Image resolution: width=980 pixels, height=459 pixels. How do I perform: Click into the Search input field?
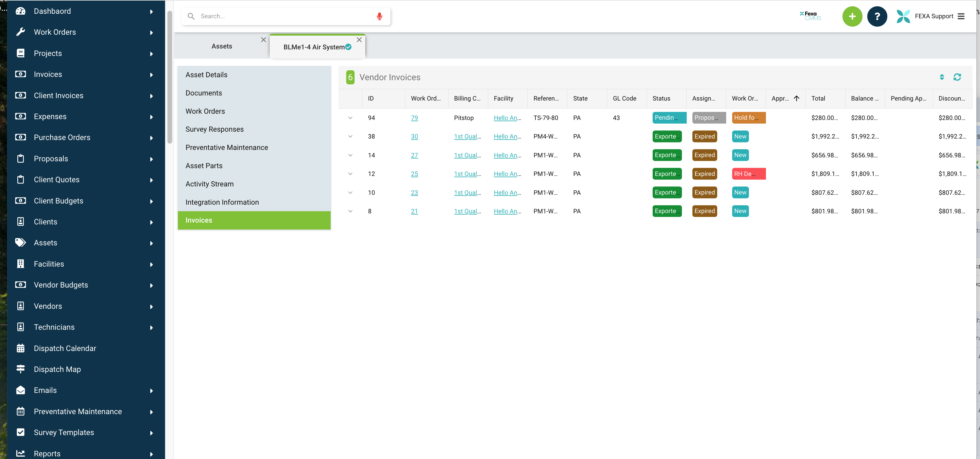286,16
